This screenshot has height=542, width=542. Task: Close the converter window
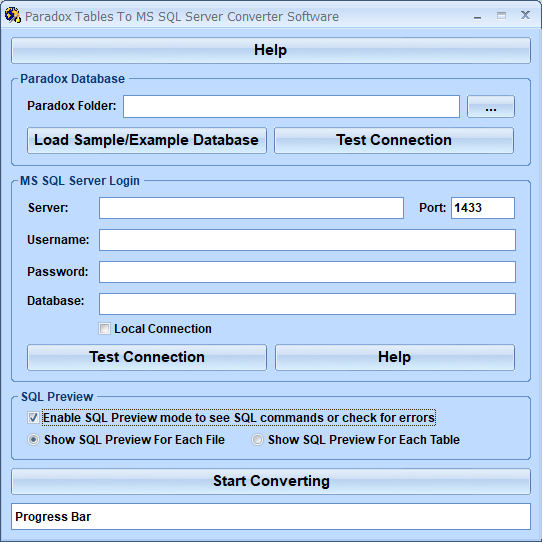click(525, 15)
